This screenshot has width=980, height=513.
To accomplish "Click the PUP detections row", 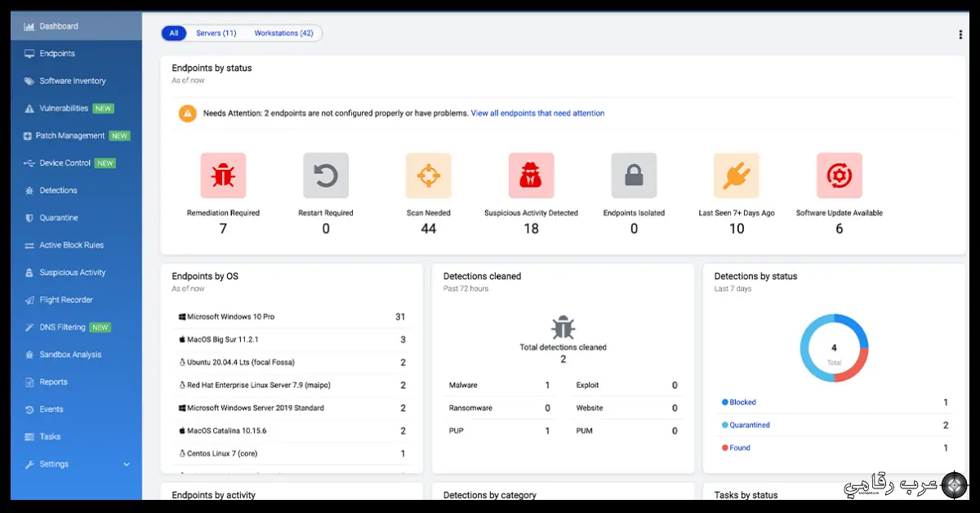I will [500, 431].
